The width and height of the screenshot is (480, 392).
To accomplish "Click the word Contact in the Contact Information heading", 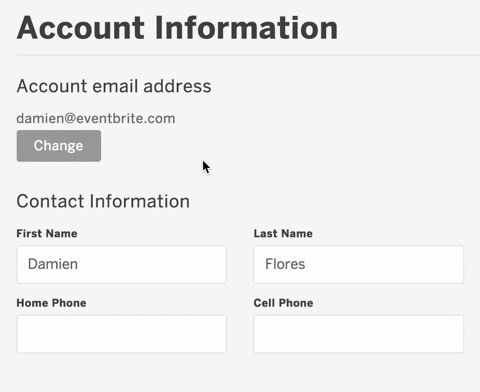I will pos(50,201).
